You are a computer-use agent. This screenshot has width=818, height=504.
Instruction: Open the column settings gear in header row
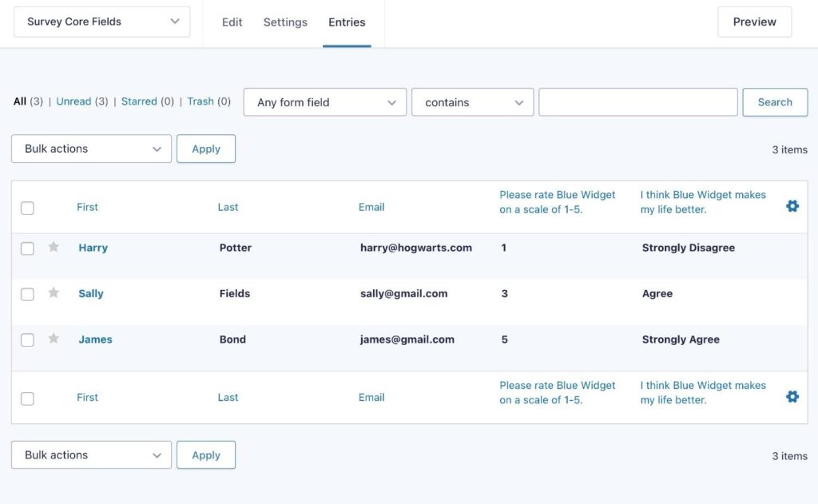pos(792,205)
